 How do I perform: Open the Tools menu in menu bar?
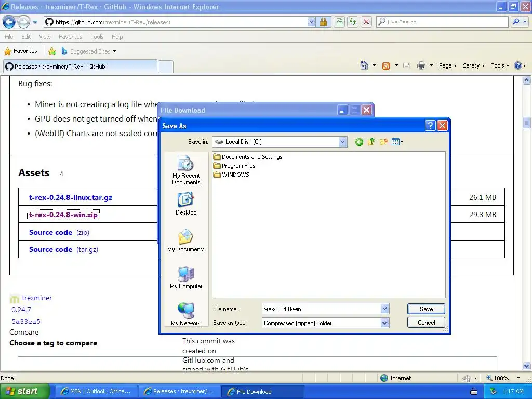tap(97, 37)
